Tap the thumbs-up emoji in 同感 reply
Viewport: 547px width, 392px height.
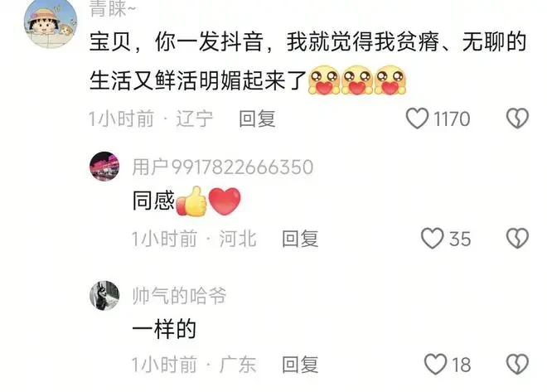[191, 201]
